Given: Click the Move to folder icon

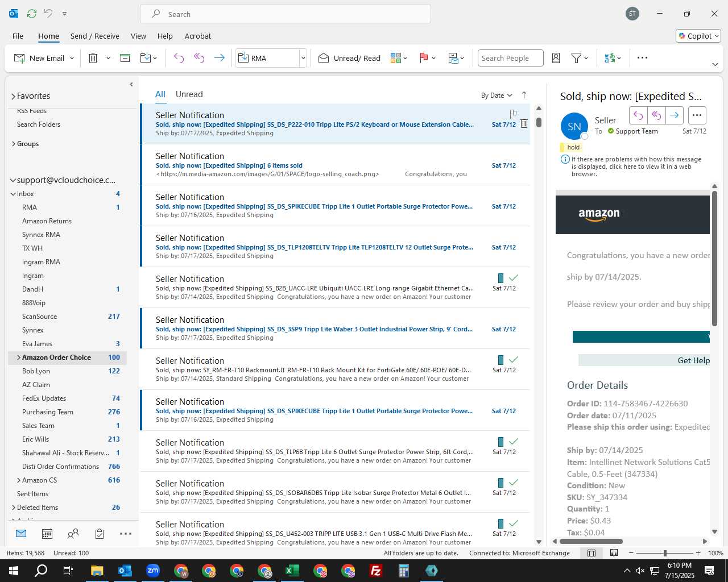Looking at the screenshot, I should tap(146, 58).
